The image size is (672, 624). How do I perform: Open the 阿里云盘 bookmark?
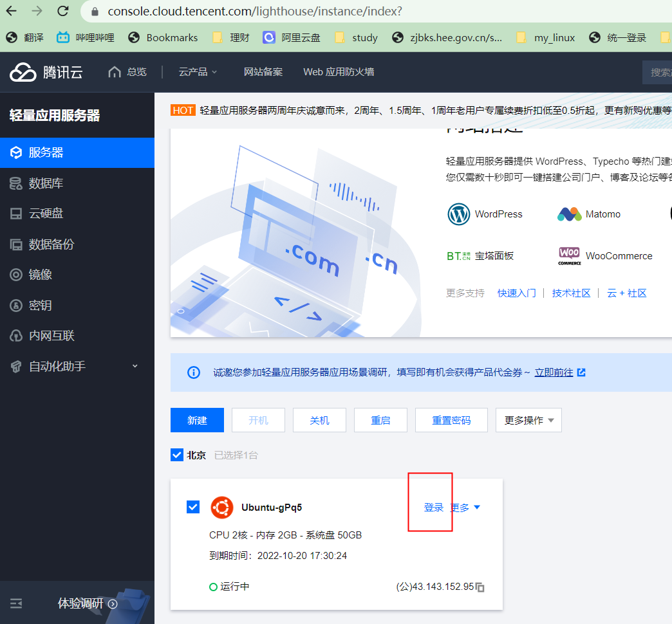coord(292,38)
